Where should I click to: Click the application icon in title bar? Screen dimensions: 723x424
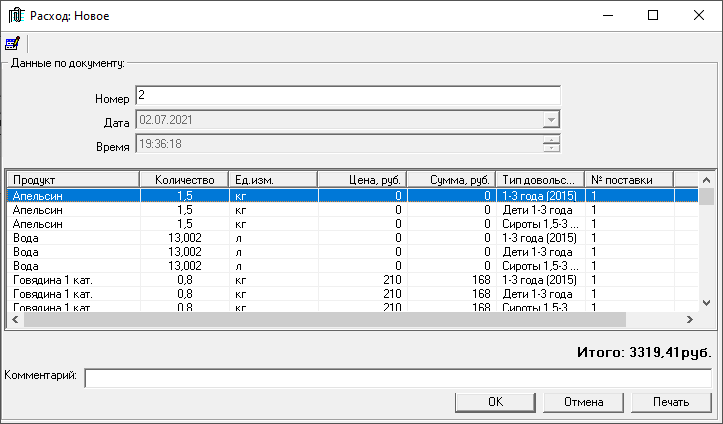15,16
